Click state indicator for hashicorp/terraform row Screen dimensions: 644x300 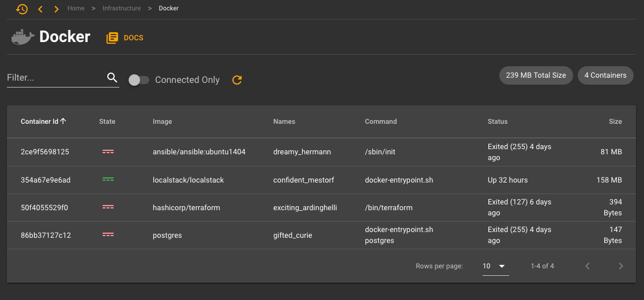108,207
